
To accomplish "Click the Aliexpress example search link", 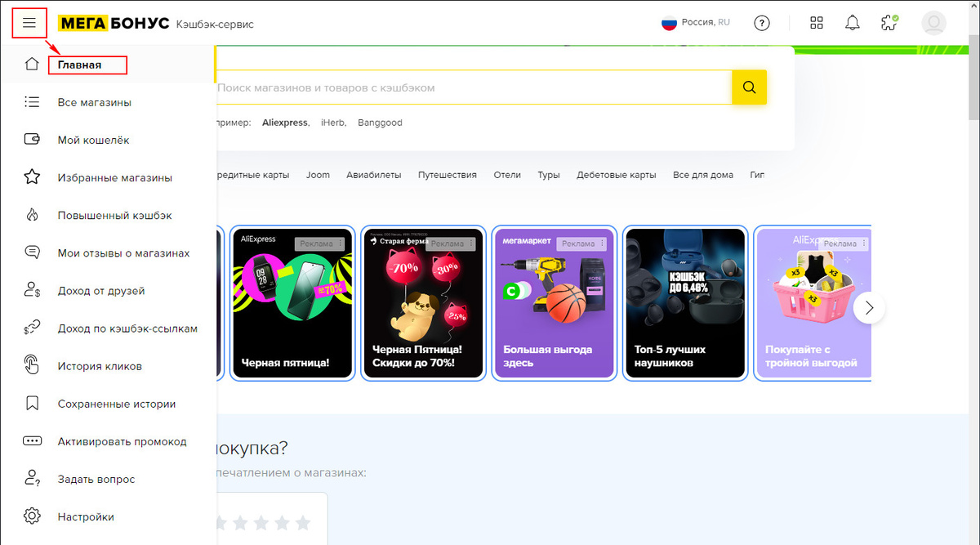I will [285, 123].
